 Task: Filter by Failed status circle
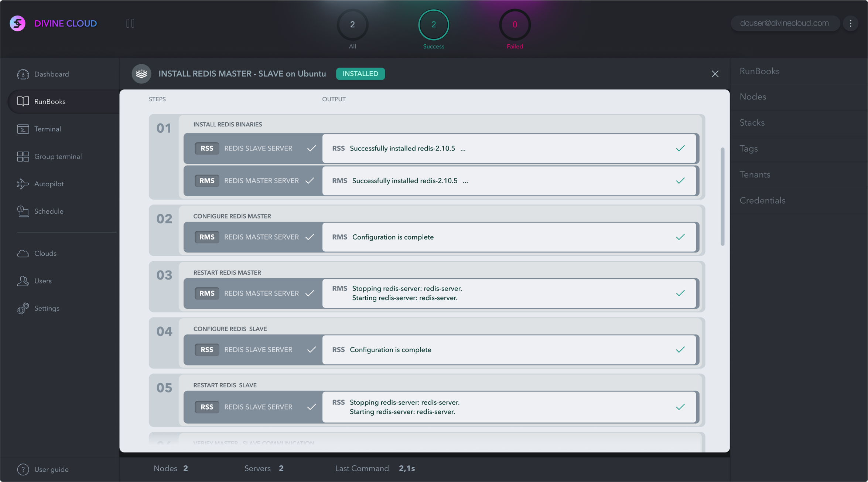[x=515, y=25]
